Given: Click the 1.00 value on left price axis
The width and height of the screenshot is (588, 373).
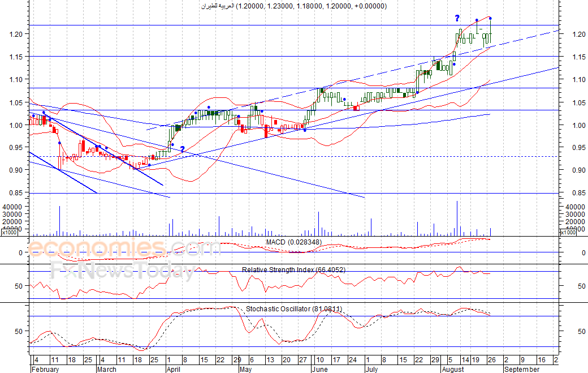Looking at the screenshot, I should pos(16,125).
